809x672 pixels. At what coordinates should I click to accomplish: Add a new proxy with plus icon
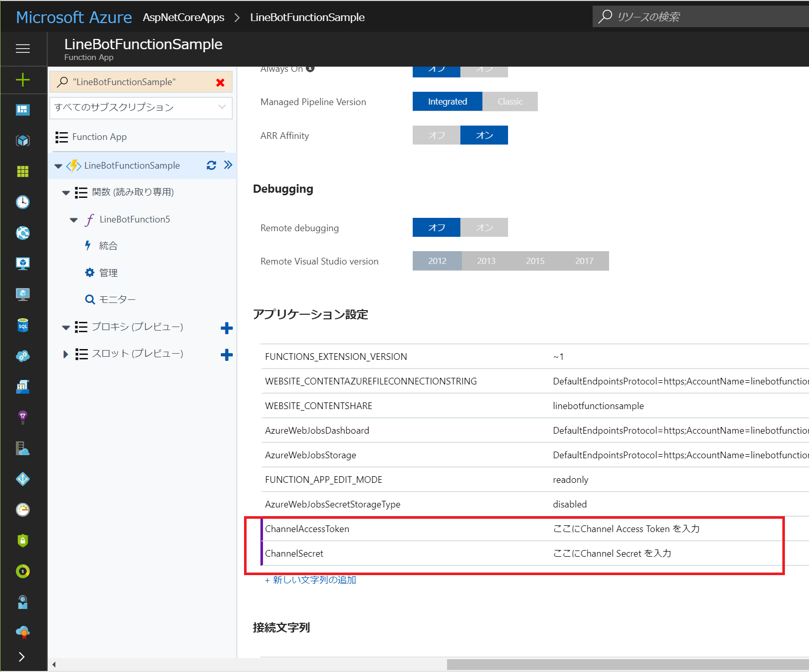click(227, 328)
